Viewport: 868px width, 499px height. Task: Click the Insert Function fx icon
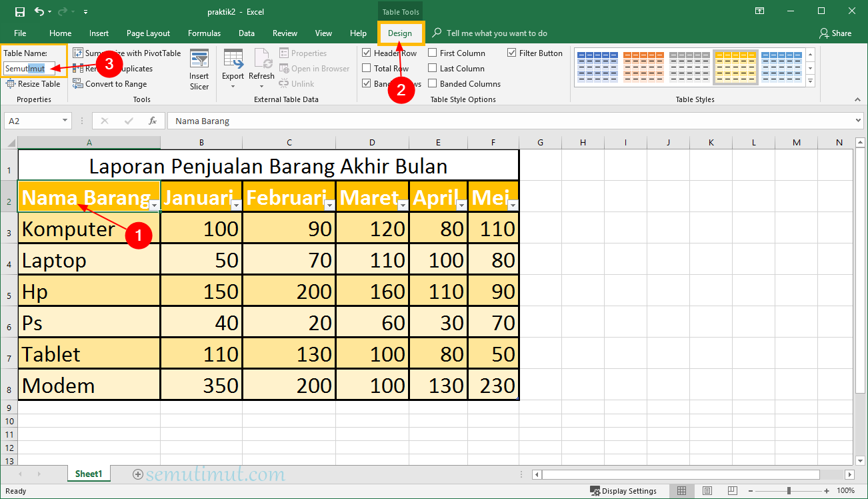pos(153,121)
